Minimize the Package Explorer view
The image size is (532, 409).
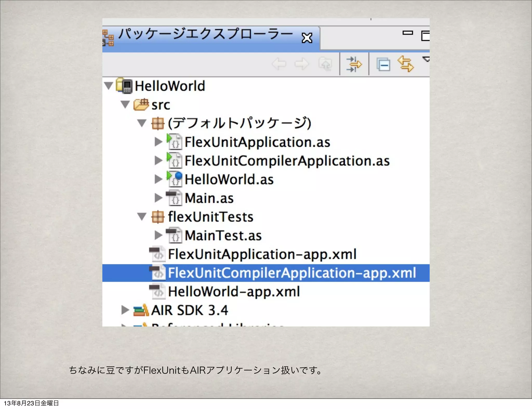coord(408,33)
